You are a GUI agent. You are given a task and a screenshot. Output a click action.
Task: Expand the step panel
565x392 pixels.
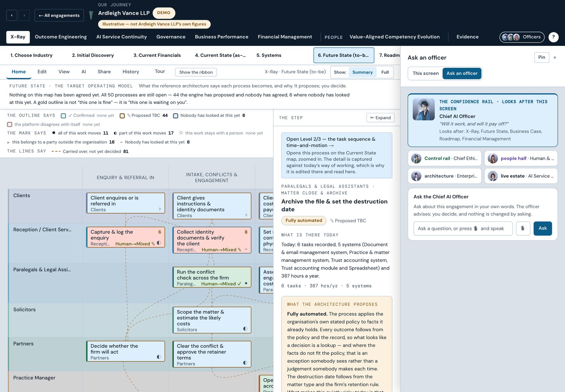(380, 118)
